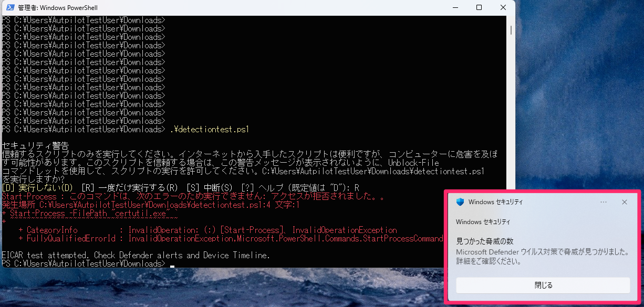Image resolution: width=644 pixels, height=307 pixels.
Task: Minimize the PowerShell window
Action: pyautogui.click(x=455, y=8)
